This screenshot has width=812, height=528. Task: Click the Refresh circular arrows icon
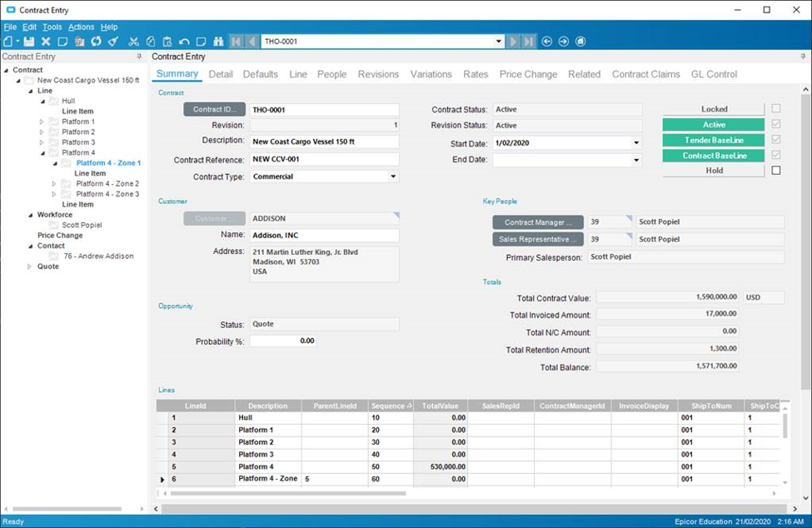[x=97, y=42]
